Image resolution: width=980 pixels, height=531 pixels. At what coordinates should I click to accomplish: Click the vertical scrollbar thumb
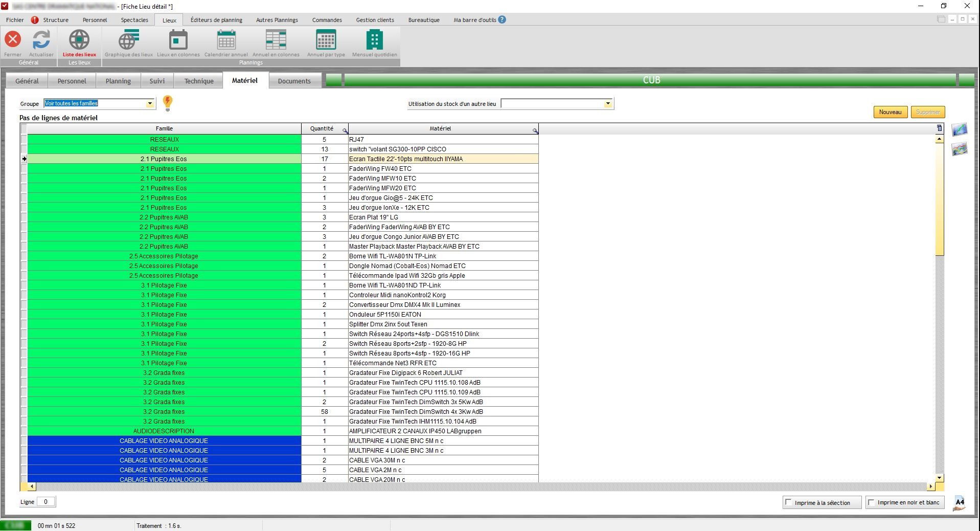coord(940,199)
